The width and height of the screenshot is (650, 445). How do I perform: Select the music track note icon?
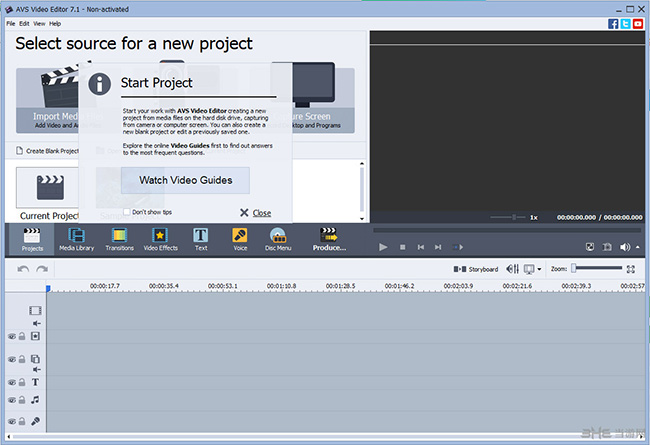(x=35, y=400)
